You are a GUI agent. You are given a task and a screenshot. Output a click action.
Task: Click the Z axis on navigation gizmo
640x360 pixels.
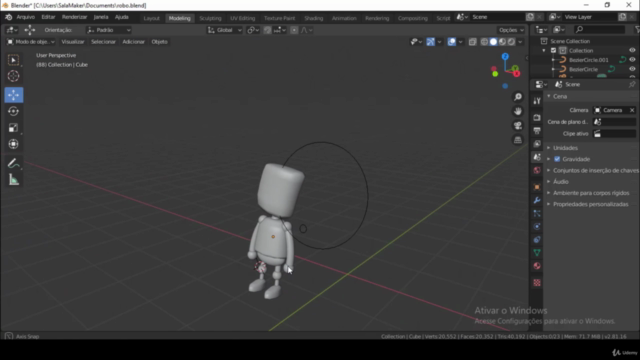click(505, 56)
